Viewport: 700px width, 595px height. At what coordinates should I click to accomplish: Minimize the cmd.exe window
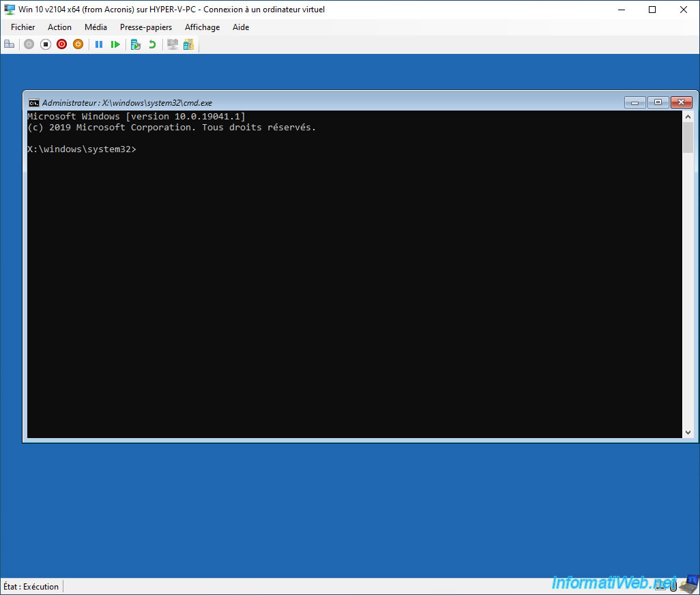point(635,102)
